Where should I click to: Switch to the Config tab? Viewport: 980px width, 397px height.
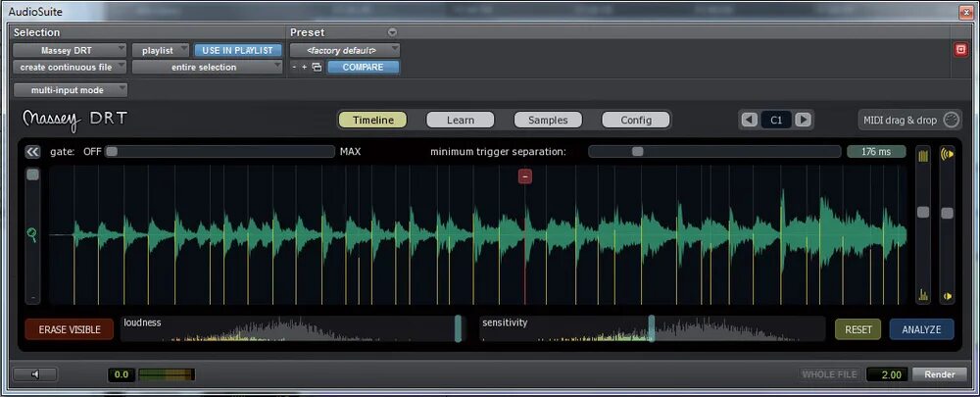click(636, 120)
